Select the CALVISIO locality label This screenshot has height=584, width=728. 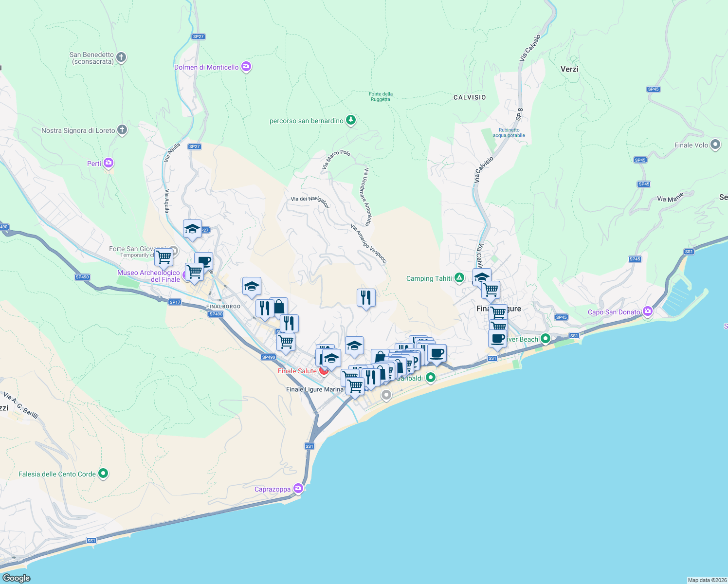470,97
